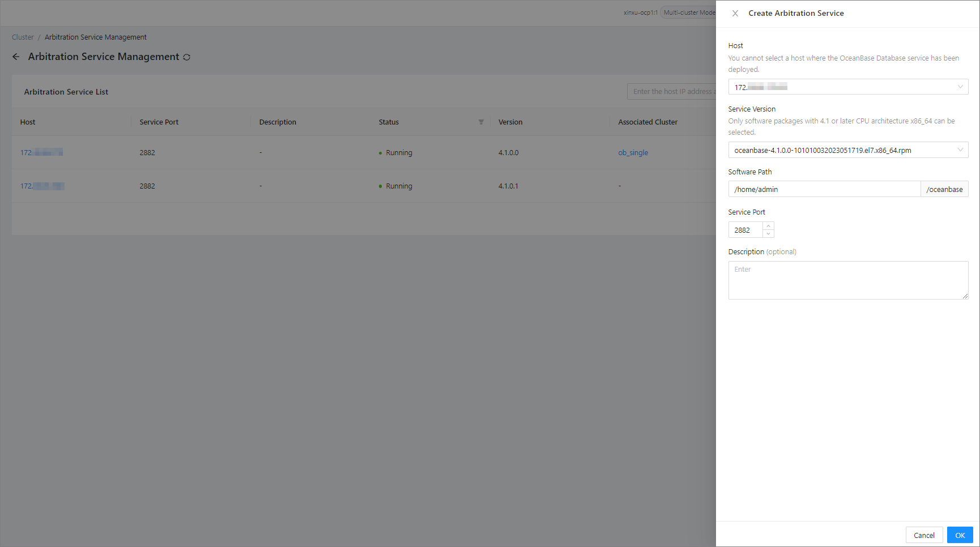Click the back arrow beside page title
Image resolution: width=980 pixels, height=547 pixels.
(x=16, y=57)
